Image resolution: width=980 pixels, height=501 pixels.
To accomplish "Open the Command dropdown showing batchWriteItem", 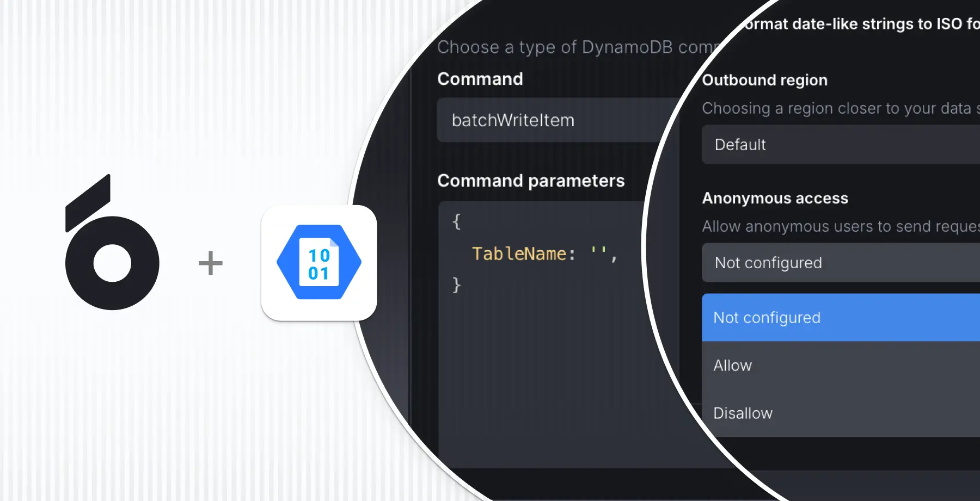I will pyautogui.click(x=555, y=120).
